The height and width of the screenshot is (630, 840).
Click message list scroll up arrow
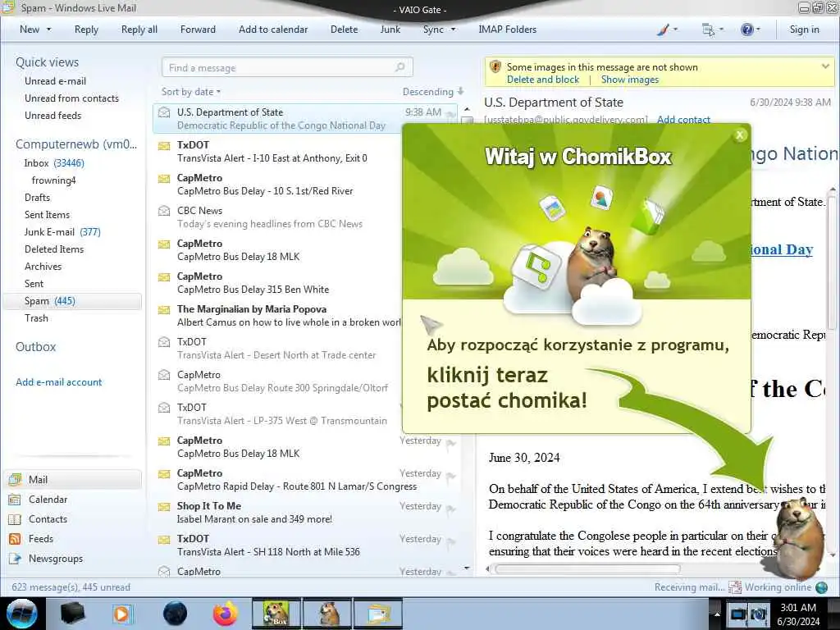coord(467,109)
